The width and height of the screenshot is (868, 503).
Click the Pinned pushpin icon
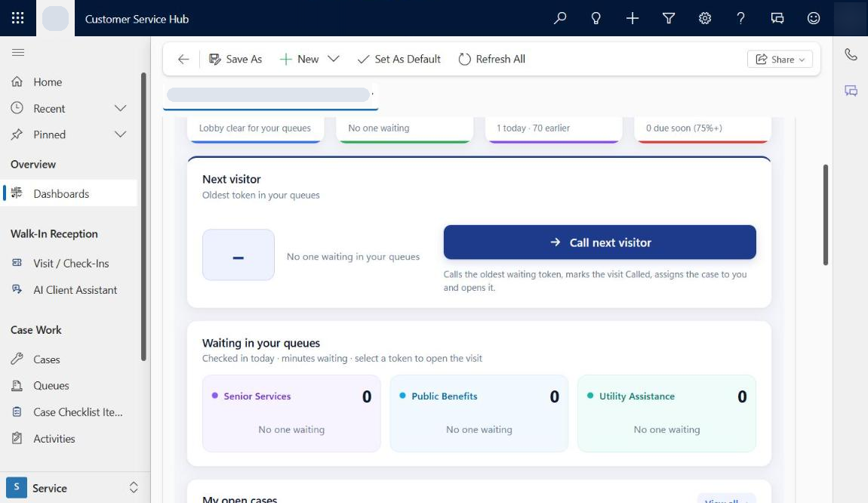tap(17, 134)
